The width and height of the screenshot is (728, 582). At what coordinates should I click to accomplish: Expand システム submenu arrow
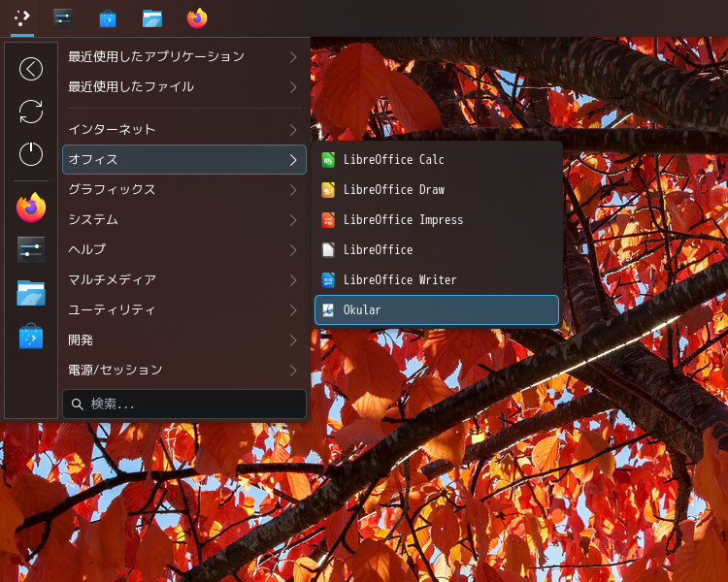tap(293, 220)
